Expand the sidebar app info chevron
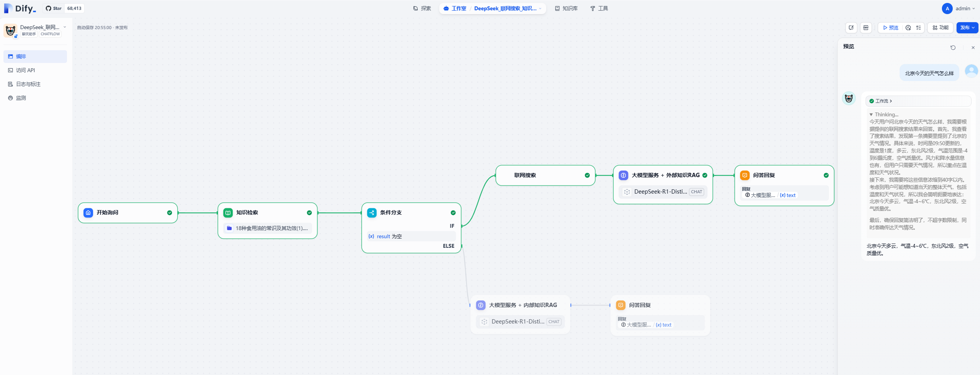Screen dimensions: 980x375 tap(65, 27)
